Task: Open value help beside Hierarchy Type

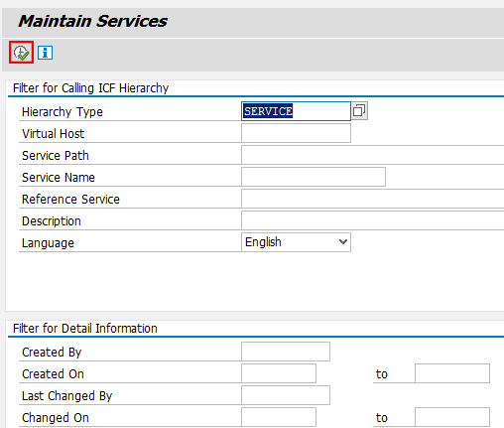Action: click(359, 111)
